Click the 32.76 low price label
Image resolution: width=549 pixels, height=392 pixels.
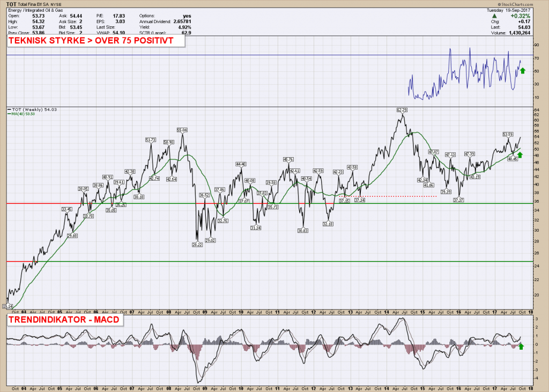[x=222, y=221]
